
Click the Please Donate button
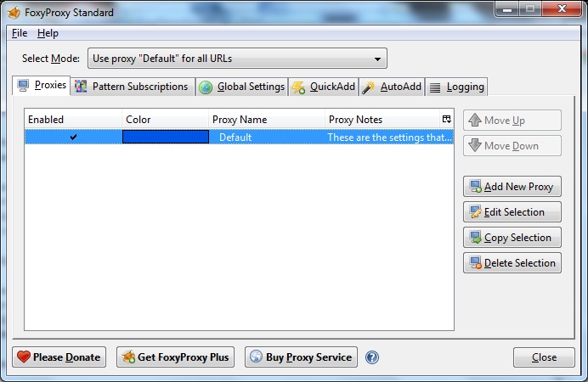tap(59, 357)
